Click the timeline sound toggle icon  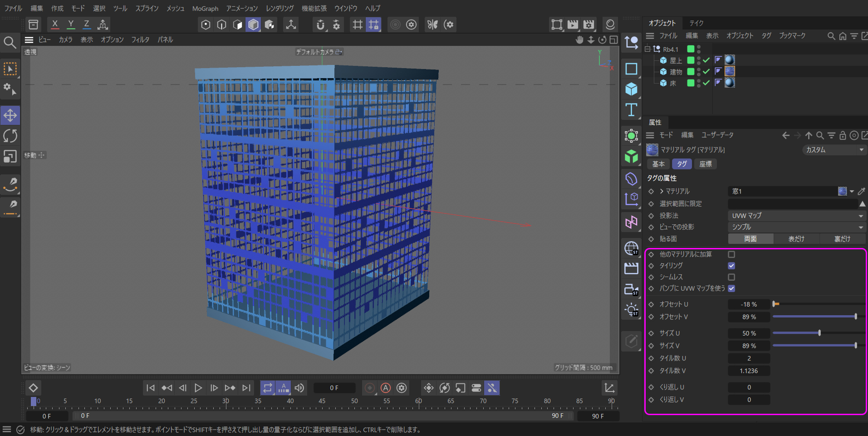pyautogui.click(x=299, y=388)
